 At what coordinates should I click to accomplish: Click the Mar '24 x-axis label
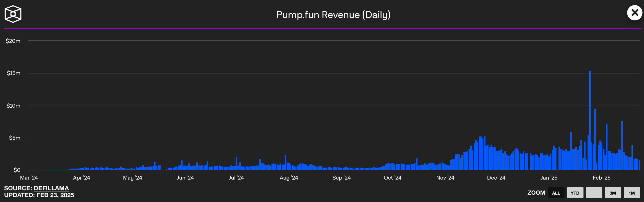tap(29, 178)
